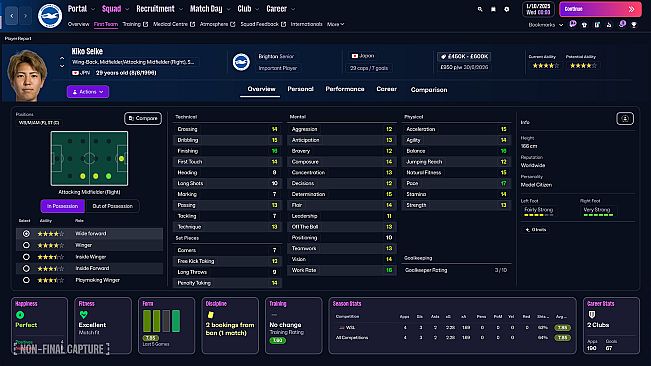Select the Winger role radio button
The height and width of the screenshot is (366, 651).
26,245
